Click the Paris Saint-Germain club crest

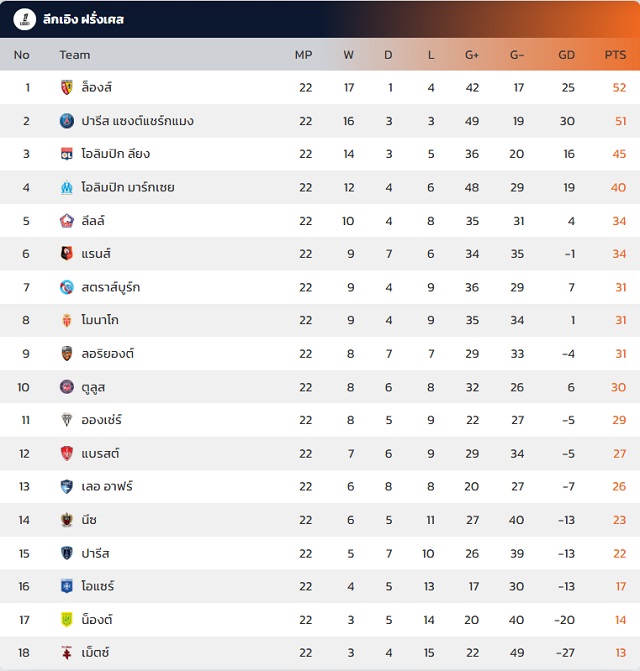coord(67,121)
